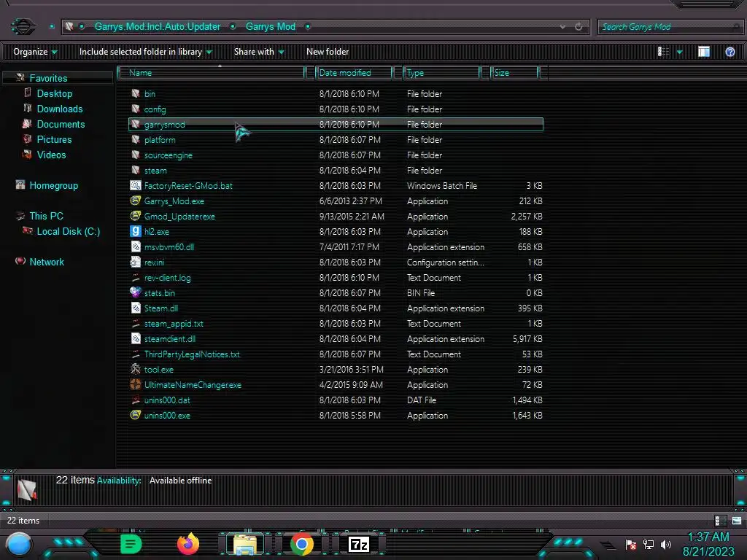Open Documents in the navigation pane
Image resolution: width=747 pixels, height=560 pixels.
coord(61,124)
